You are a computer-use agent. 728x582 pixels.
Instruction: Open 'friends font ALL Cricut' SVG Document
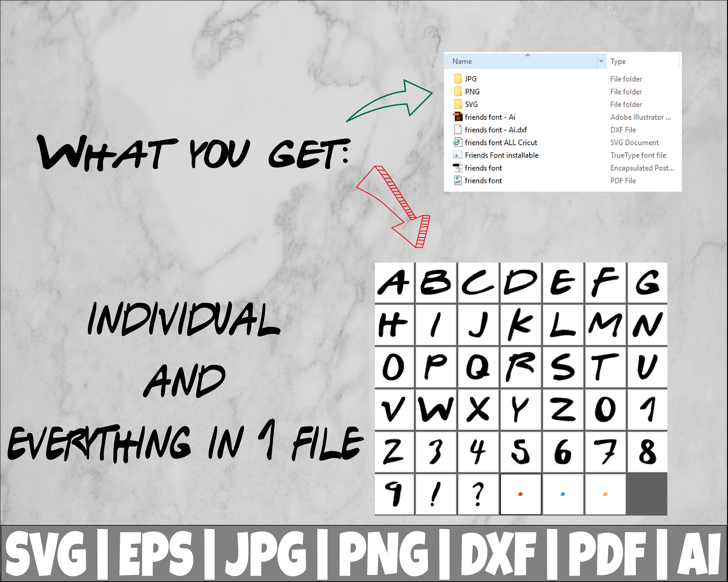[x=501, y=142]
